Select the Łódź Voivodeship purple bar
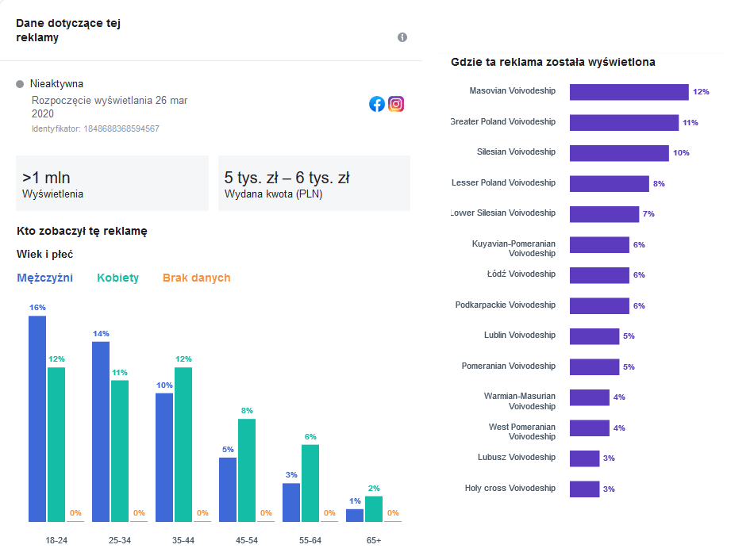754x560 pixels. click(599, 275)
